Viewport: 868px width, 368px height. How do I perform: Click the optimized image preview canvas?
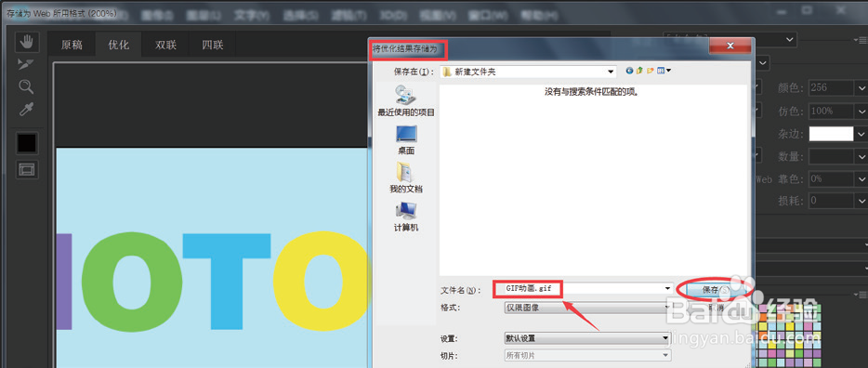tap(212, 257)
